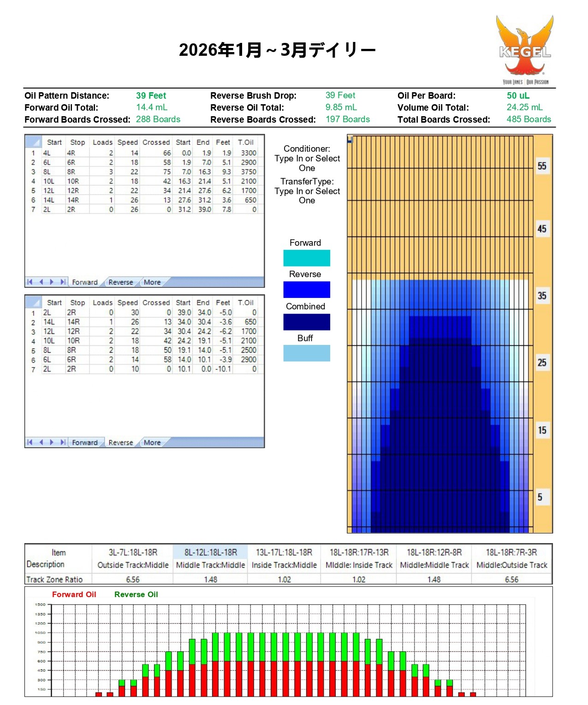Image resolution: width=588 pixels, height=705 pixels.
Task: Click first-sheet arrow in lower load table
Action: [30, 442]
